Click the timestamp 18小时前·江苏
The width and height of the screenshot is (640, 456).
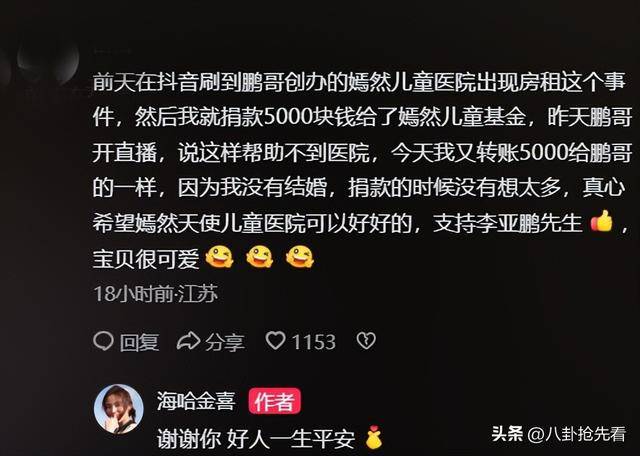point(156,294)
